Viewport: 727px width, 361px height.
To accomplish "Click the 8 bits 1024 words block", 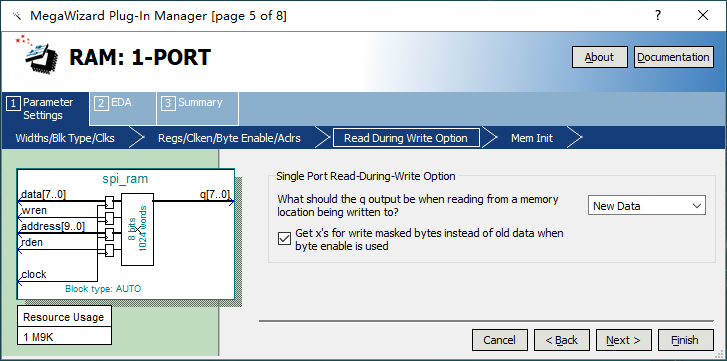I will point(137,229).
